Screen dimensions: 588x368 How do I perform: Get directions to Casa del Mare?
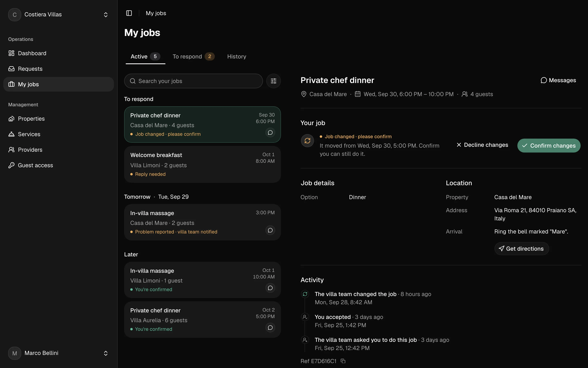521,248
